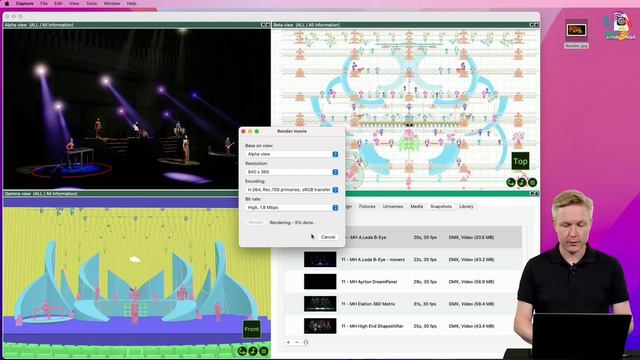Click the middle round icon in Beta view
Screen dimensions: 640x360
(522, 182)
